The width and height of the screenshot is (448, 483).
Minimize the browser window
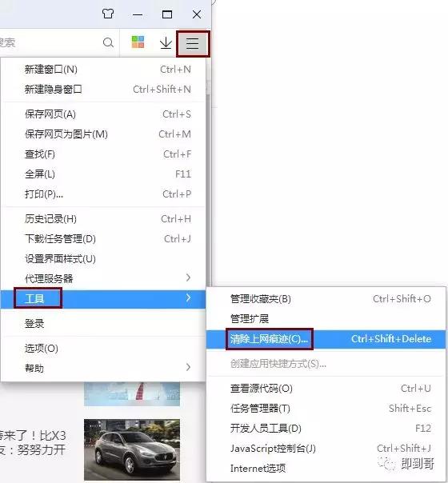click(138, 14)
